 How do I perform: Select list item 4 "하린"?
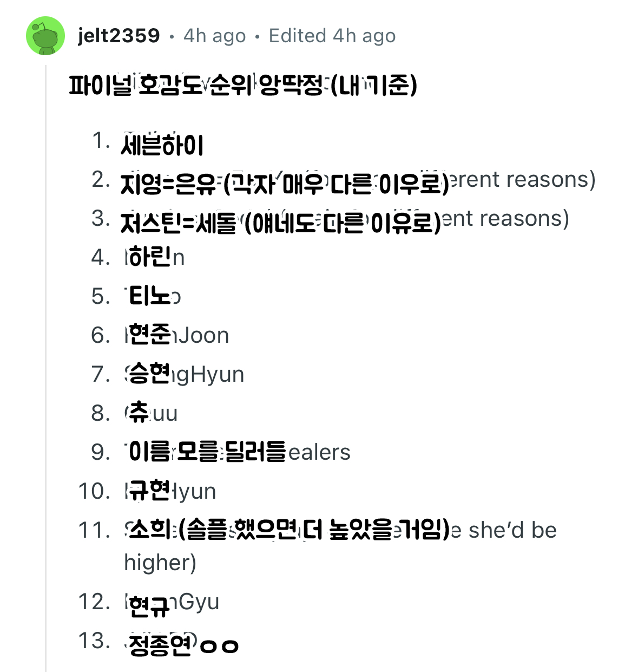(x=150, y=257)
